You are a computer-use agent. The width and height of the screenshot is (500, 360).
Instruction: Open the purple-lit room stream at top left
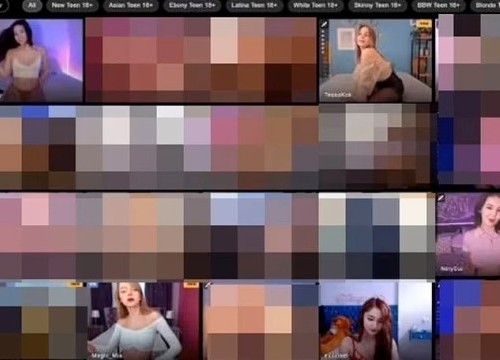click(x=41, y=60)
